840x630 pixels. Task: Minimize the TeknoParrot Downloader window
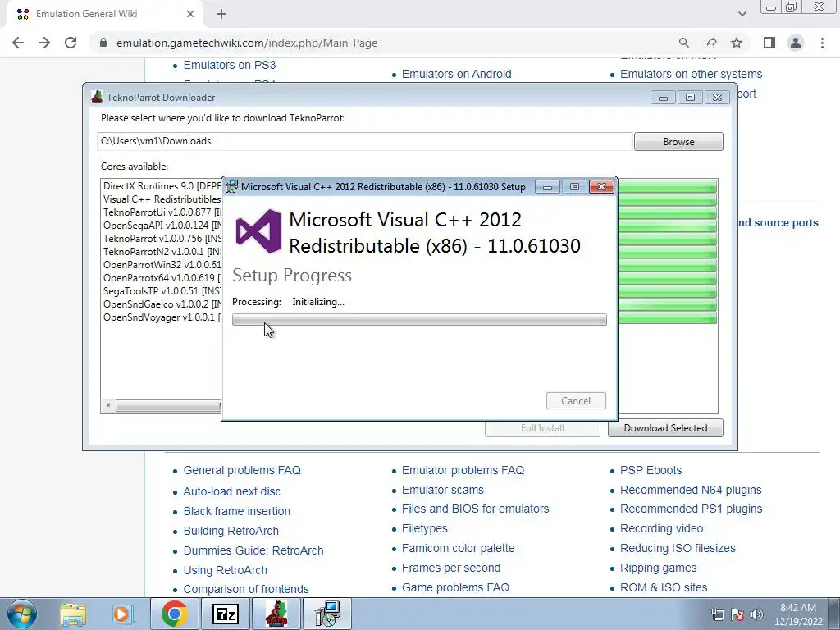[663, 97]
